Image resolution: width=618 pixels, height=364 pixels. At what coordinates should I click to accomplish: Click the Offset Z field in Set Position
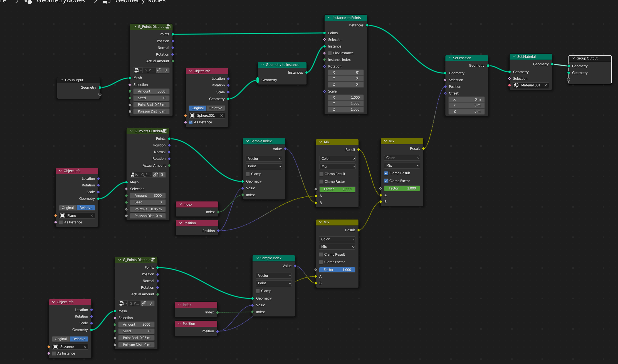coord(466,111)
